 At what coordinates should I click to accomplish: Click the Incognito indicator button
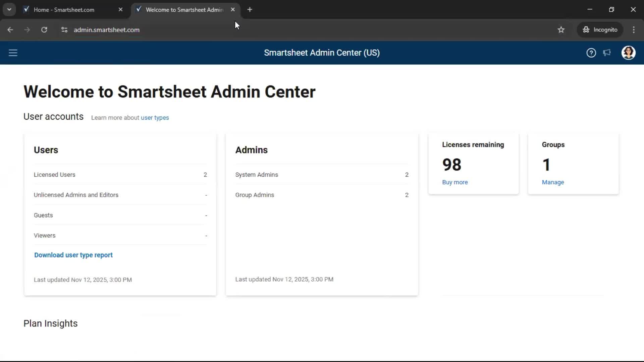(x=600, y=30)
